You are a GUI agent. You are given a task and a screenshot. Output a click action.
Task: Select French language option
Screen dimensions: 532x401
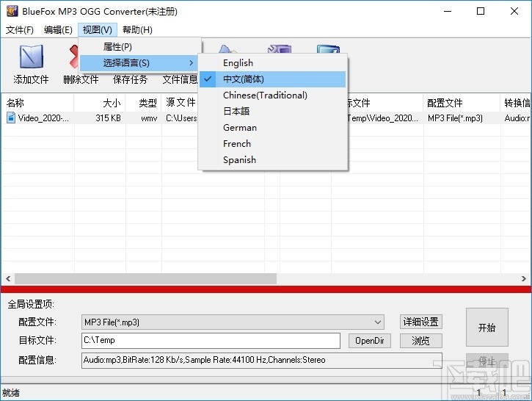[x=272, y=144]
